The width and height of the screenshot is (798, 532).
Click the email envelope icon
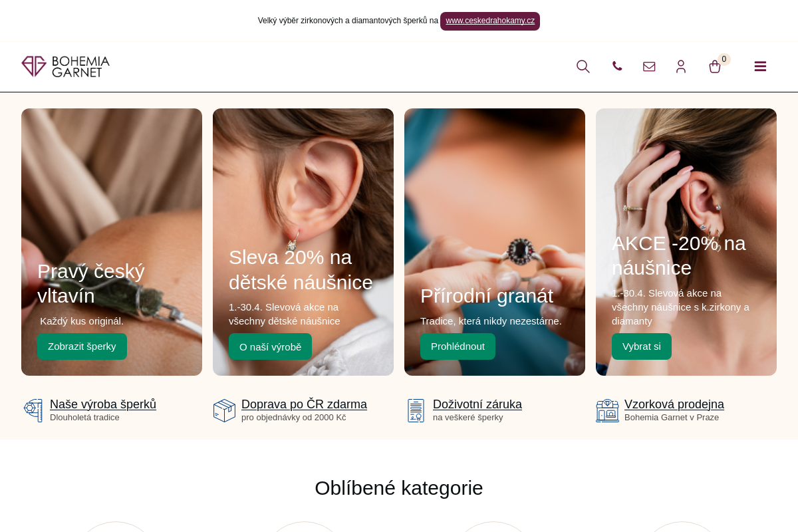click(x=649, y=66)
